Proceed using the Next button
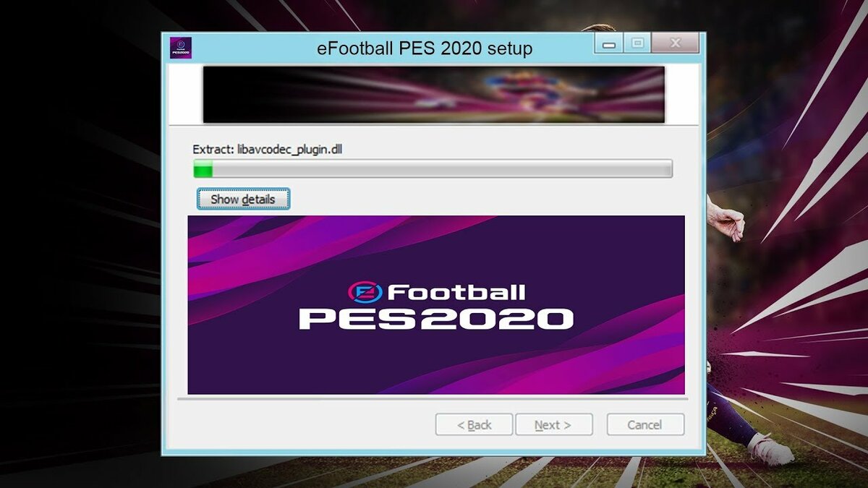The height and width of the screenshot is (488, 868). pos(553,424)
